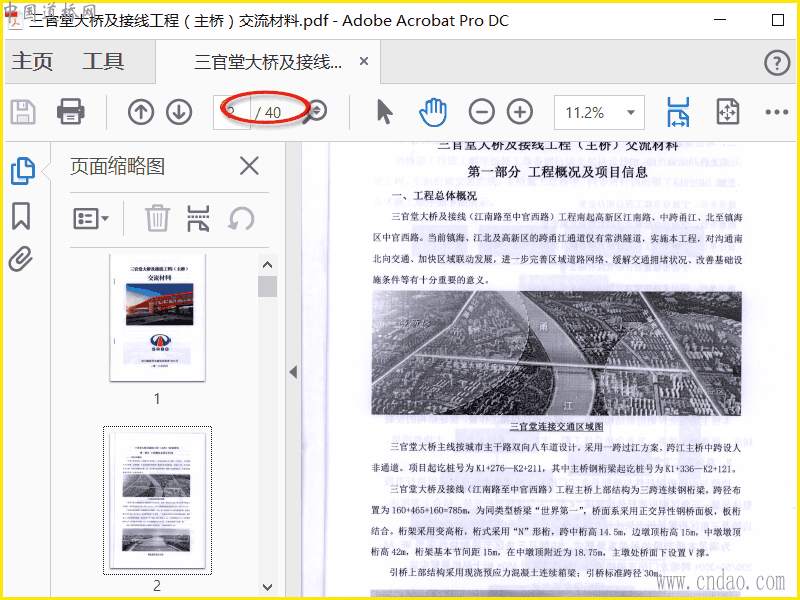
Task: Click thumbnail scrollbar up arrow
Action: [x=267, y=265]
